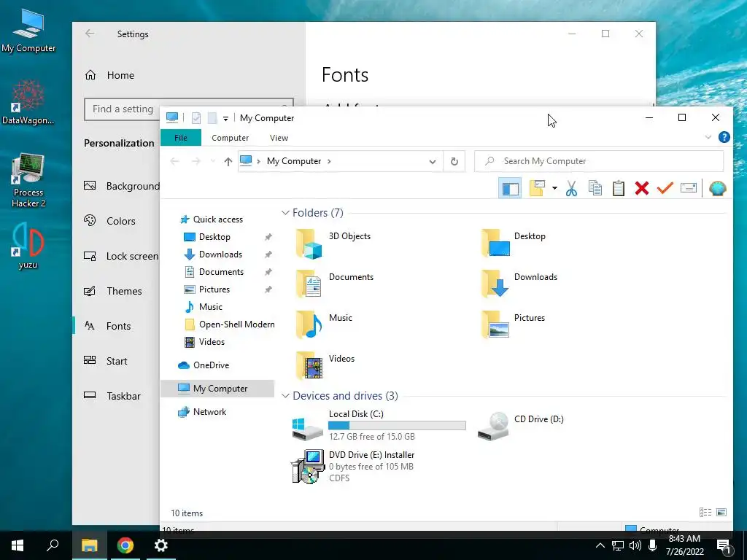Open the Downloads folder in Folders section
This screenshot has height=560, width=747.
[519, 284]
